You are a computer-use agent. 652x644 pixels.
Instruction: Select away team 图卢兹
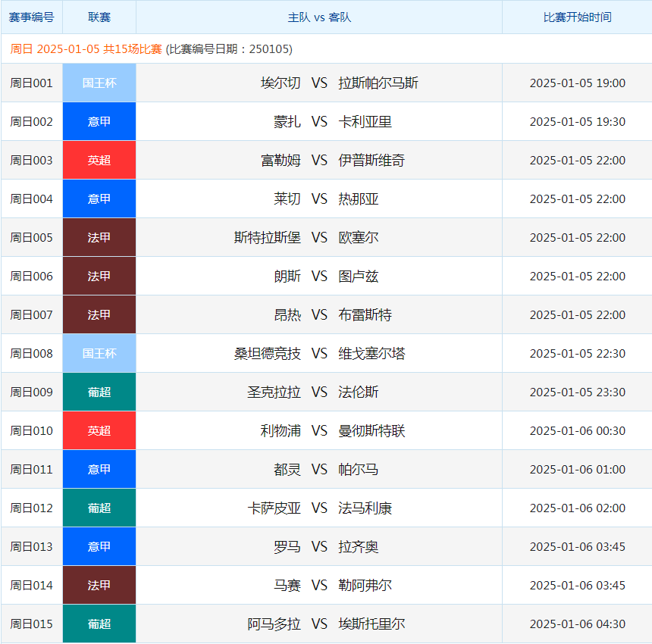pyautogui.click(x=359, y=277)
